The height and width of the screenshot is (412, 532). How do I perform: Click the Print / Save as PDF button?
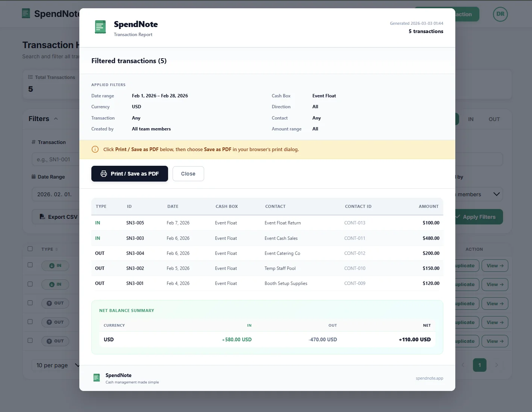129,174
